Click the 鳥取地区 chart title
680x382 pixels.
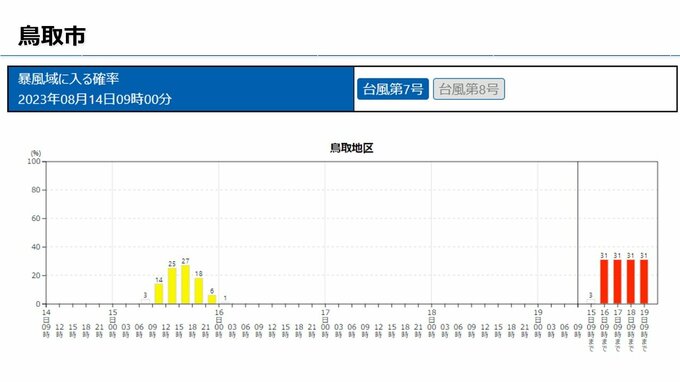coord(352,148)
